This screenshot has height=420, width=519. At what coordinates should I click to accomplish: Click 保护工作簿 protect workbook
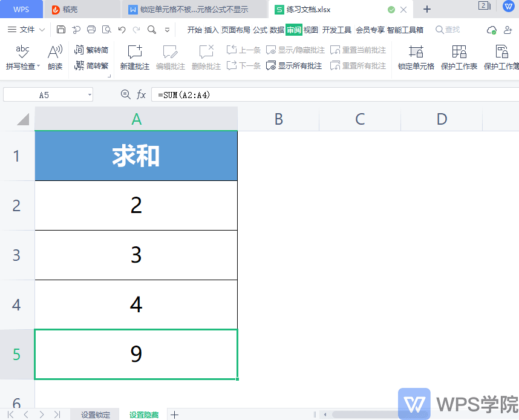501,57
